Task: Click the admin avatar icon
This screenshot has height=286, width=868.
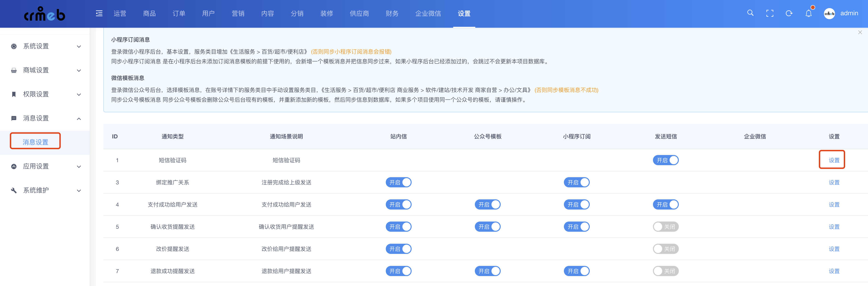Action: (x=829, y=13)
